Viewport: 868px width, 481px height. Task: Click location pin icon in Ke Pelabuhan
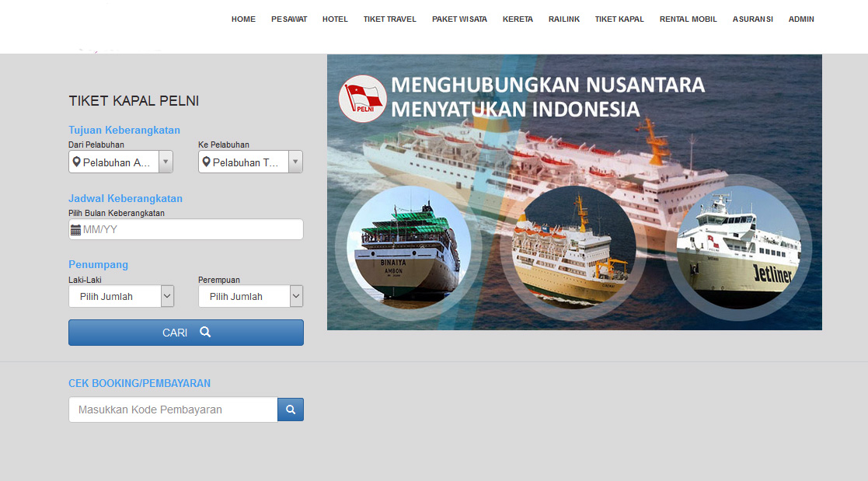click(206, 162)
